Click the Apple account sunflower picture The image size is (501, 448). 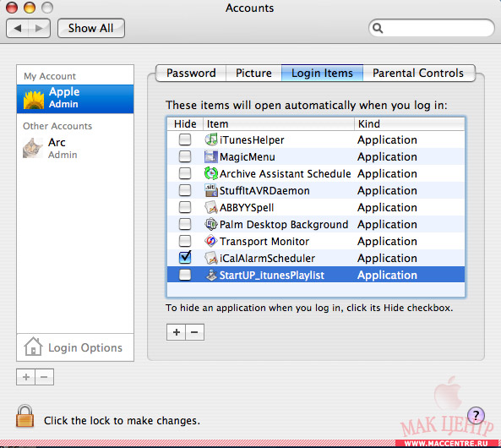[x=34, y=100]
